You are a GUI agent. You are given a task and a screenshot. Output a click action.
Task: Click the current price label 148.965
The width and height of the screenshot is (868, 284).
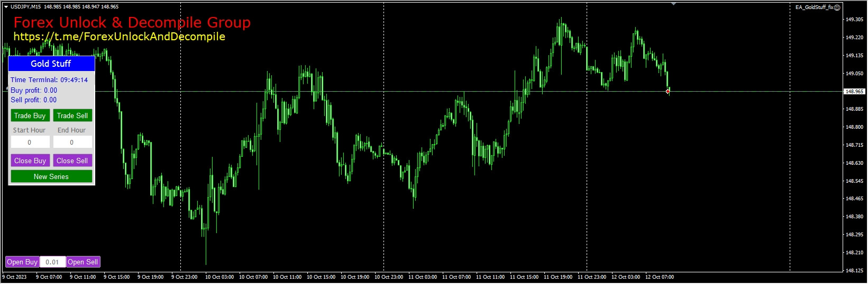click(854, 92)
